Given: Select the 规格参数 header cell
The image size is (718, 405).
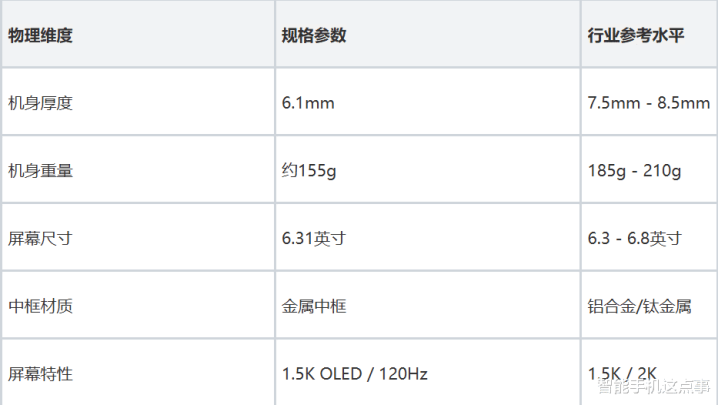Looking at the screenshot, I should point(314,35).
